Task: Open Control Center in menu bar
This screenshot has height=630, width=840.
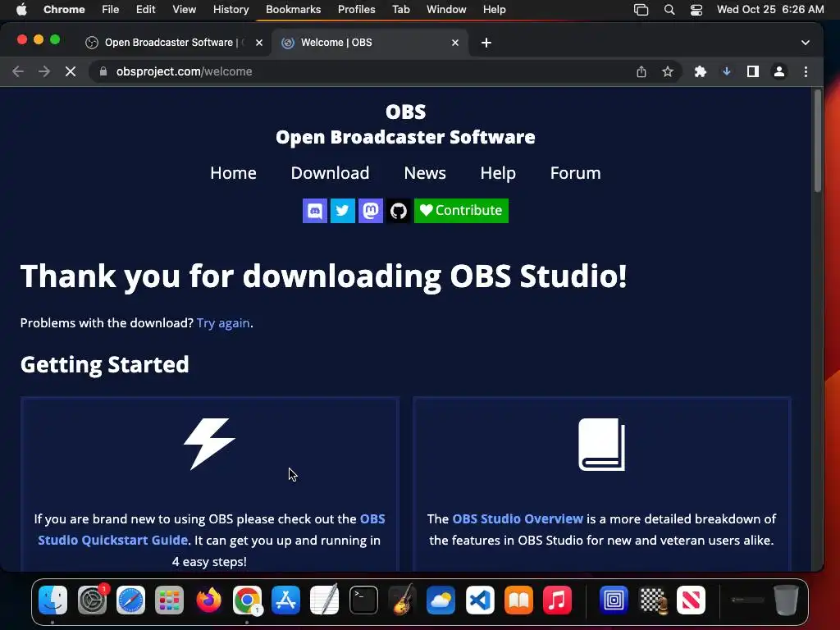Action: tap(696, 10)
